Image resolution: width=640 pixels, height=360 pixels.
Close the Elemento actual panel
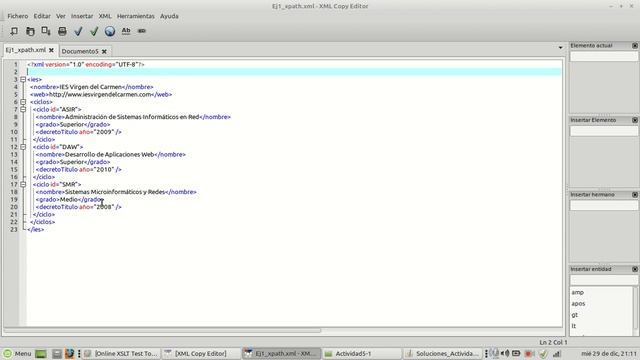635,46
